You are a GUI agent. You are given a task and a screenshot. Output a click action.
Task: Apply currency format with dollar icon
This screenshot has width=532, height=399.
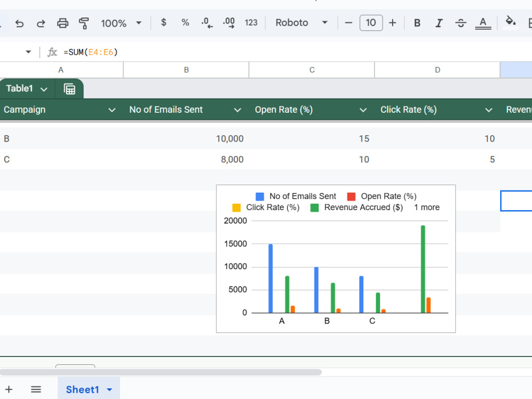(163, 23)
